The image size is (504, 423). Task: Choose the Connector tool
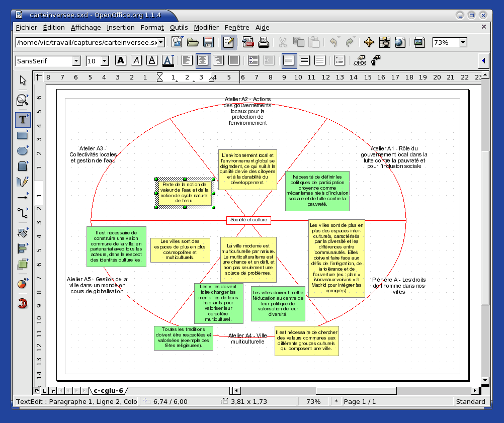pyautogui.click(x=22, y=213)
